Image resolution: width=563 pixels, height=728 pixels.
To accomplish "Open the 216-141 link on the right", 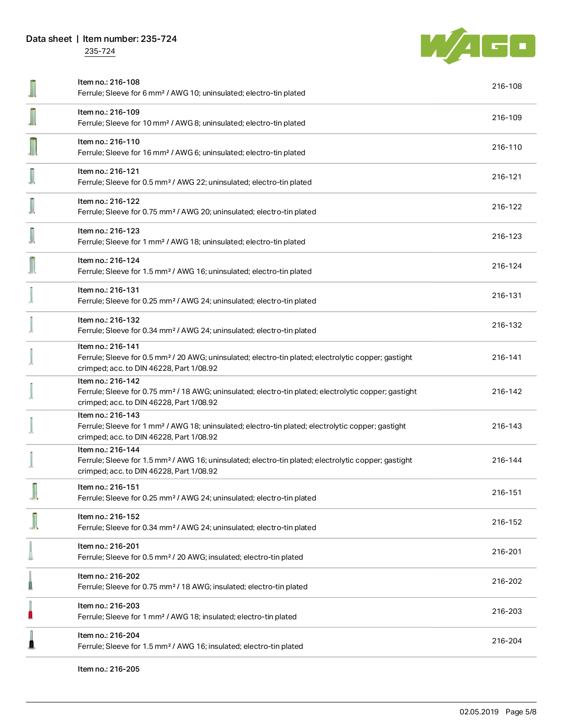I will pyautogui.click(x=507, y=358).
